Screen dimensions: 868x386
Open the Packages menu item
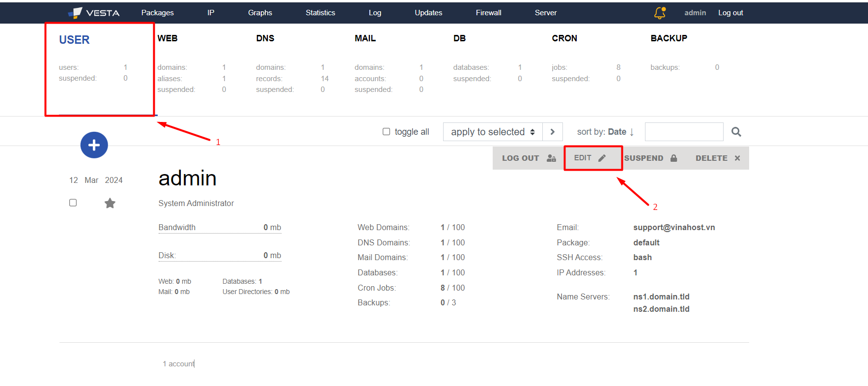[x=157, y=13]
